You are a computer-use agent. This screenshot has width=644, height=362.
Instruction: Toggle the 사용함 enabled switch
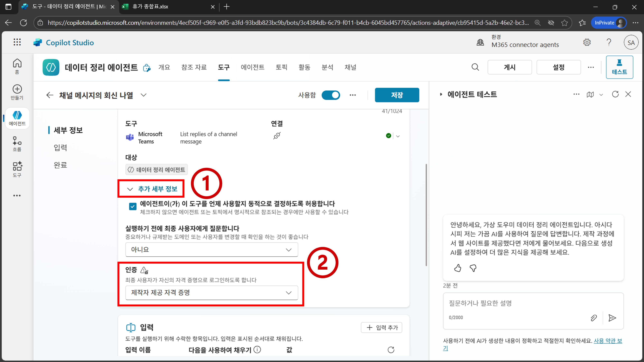coord(331,95)
